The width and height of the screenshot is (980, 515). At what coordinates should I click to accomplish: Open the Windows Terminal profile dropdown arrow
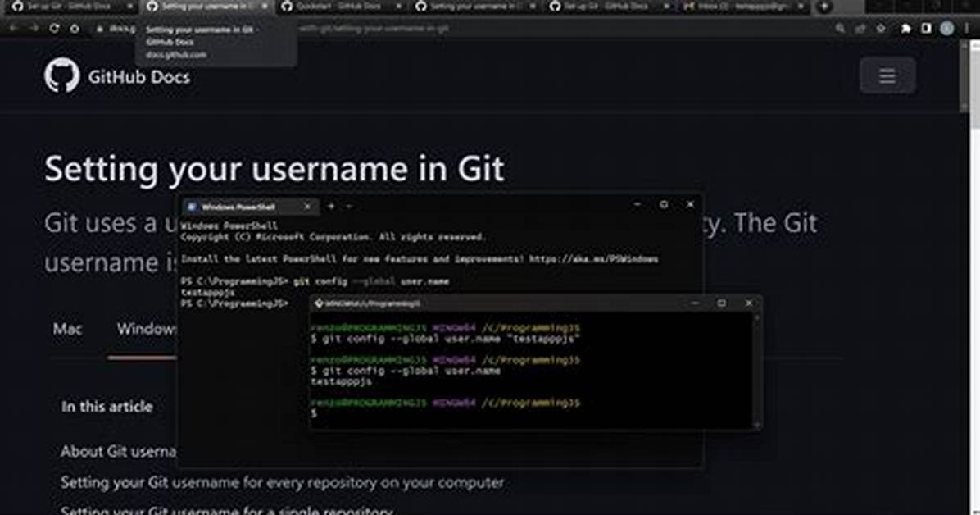(x=349, y=206)
